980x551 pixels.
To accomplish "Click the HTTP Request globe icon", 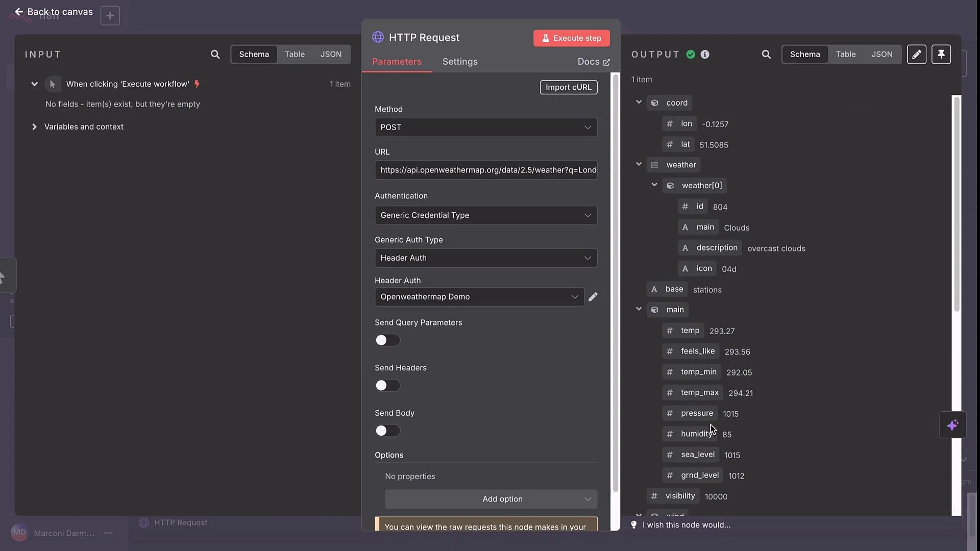I will click(x=378, y=37).
